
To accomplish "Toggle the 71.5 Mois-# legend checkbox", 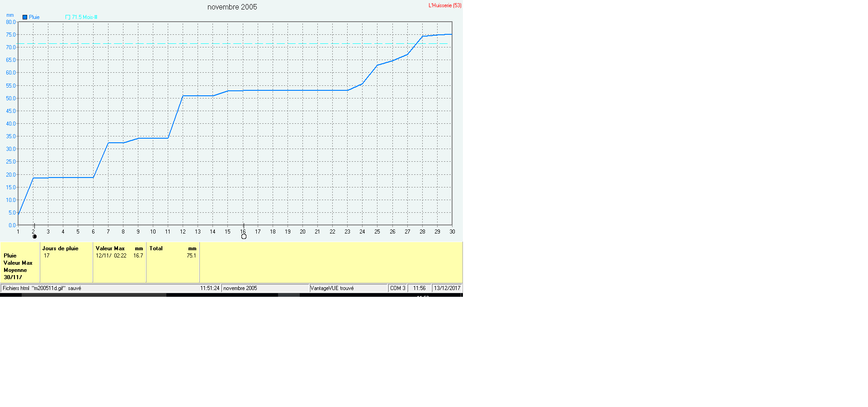I will pos(68,17).
